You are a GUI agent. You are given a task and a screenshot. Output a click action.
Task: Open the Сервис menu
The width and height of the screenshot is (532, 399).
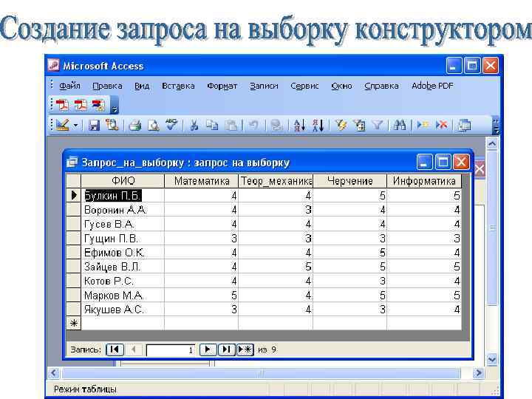tap(304, 86)
